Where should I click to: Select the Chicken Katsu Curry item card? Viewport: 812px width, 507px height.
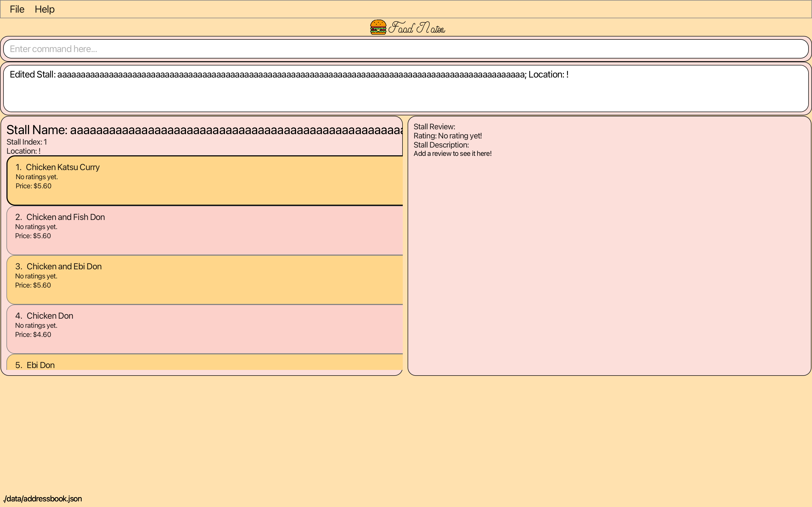205,180
